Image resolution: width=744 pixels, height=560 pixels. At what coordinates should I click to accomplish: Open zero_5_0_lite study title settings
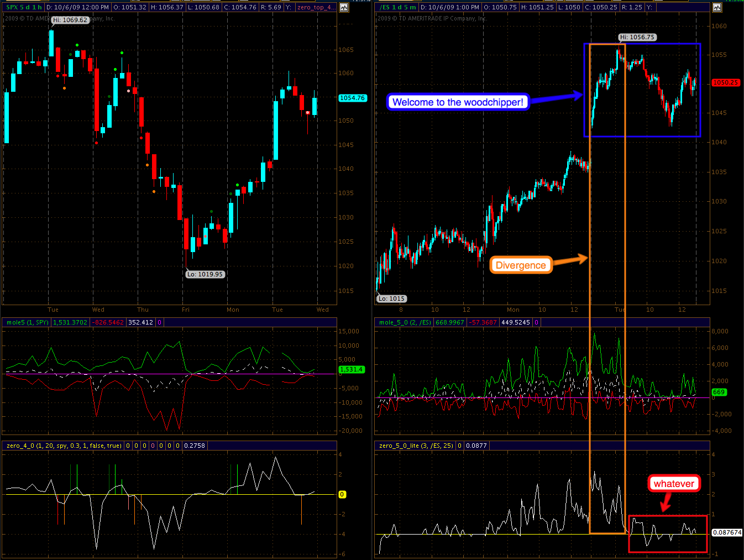click(416, 446)
